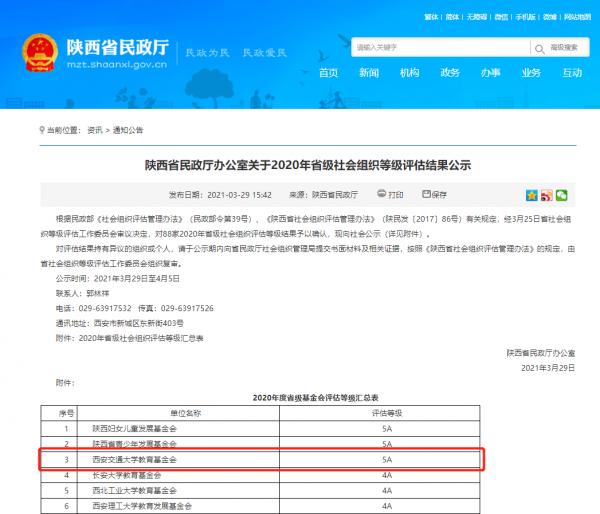Open the 首页 home menu
Screen dimensions: 600x514
[x=328, y=73]
